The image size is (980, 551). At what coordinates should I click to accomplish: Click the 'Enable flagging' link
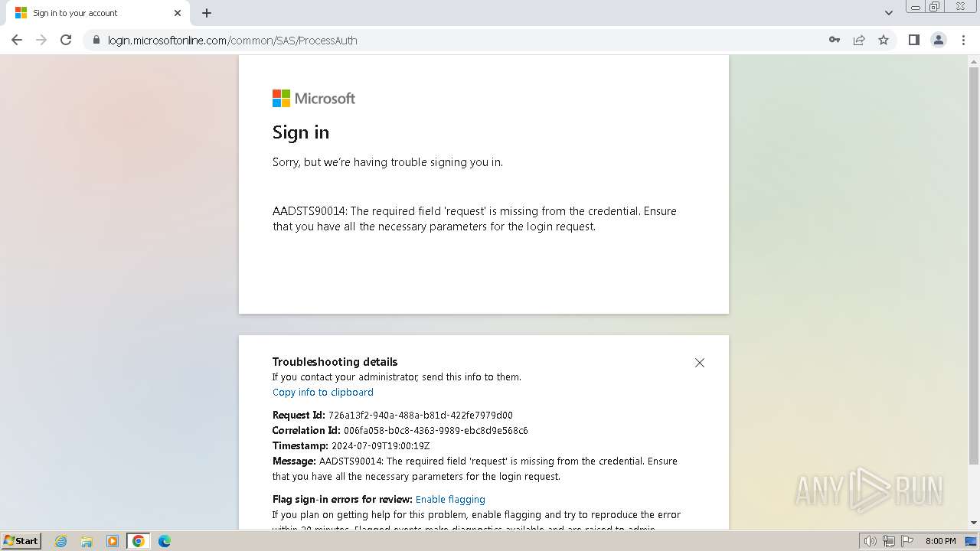tap(450, 499)
